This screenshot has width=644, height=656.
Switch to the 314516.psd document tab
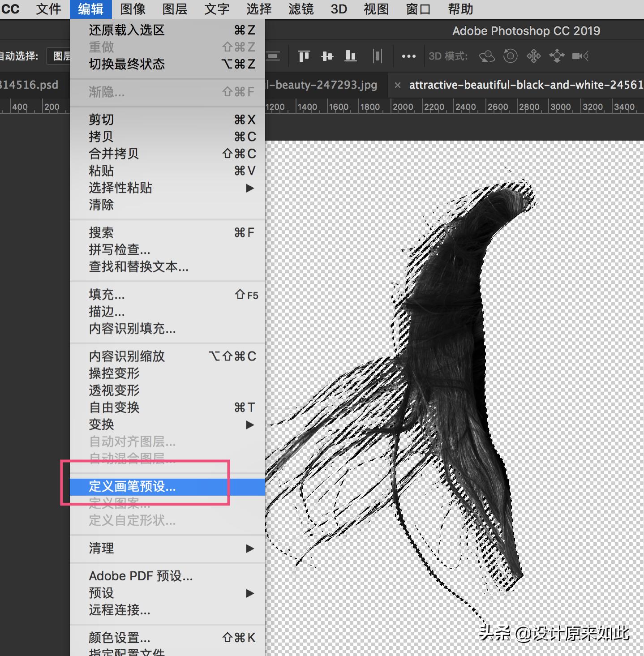pos(29,85)
